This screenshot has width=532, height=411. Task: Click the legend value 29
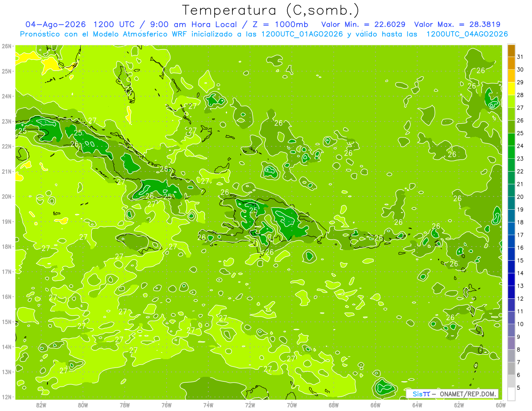pyautogui.click(x=520, y=82)
